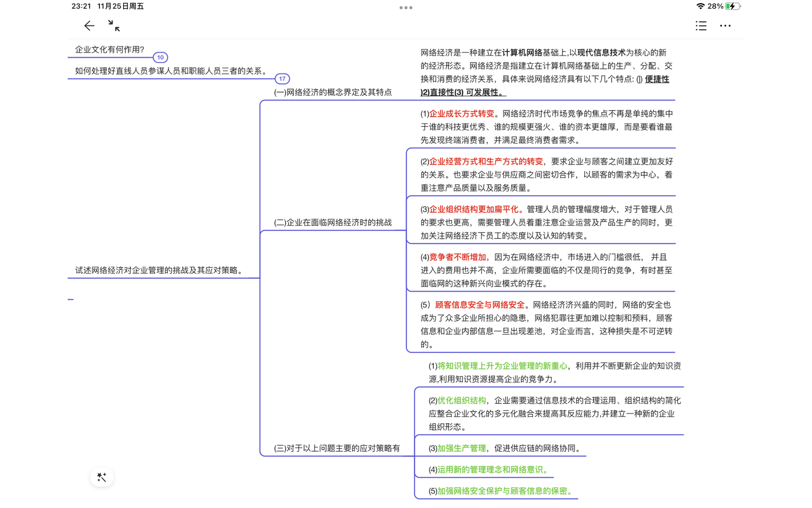Tap the time 23:21 in status bar

81,6
